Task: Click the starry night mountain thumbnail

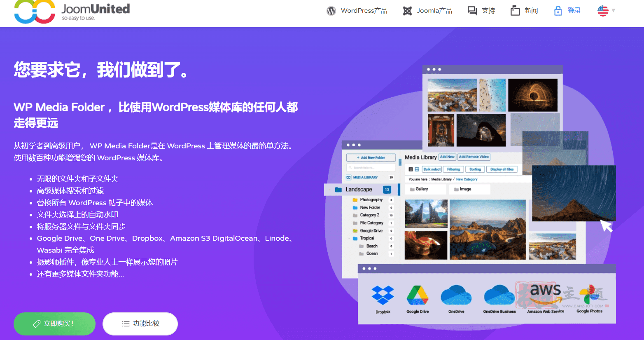Action: point(574,193)
